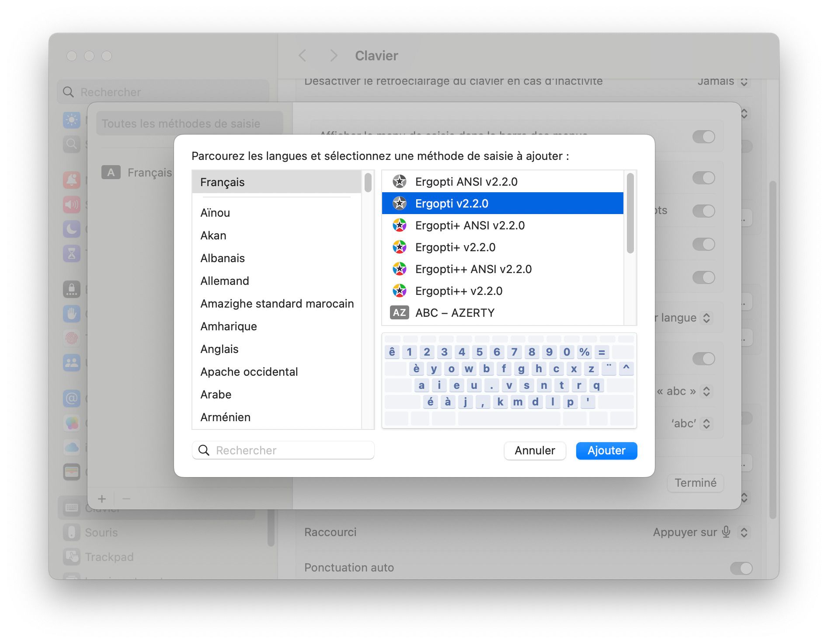This screenshot has height=644, width=828.
Task: Click the A icon next to Français input source
Action: point(112,173)
